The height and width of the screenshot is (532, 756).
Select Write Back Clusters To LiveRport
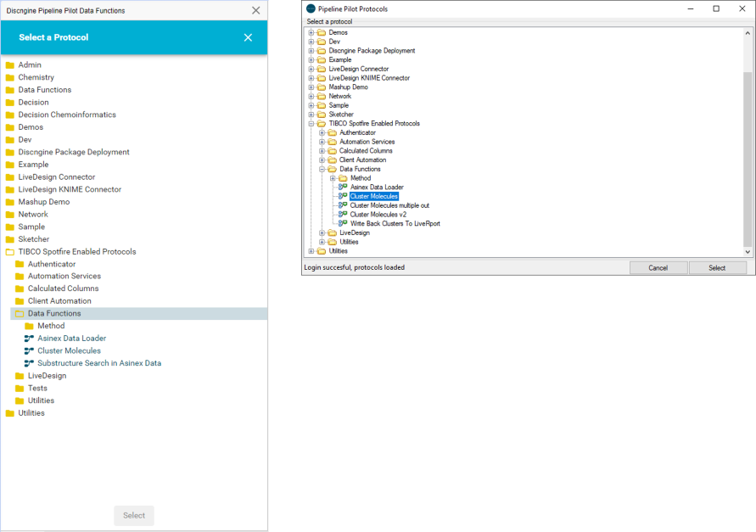tap(395, 223)
